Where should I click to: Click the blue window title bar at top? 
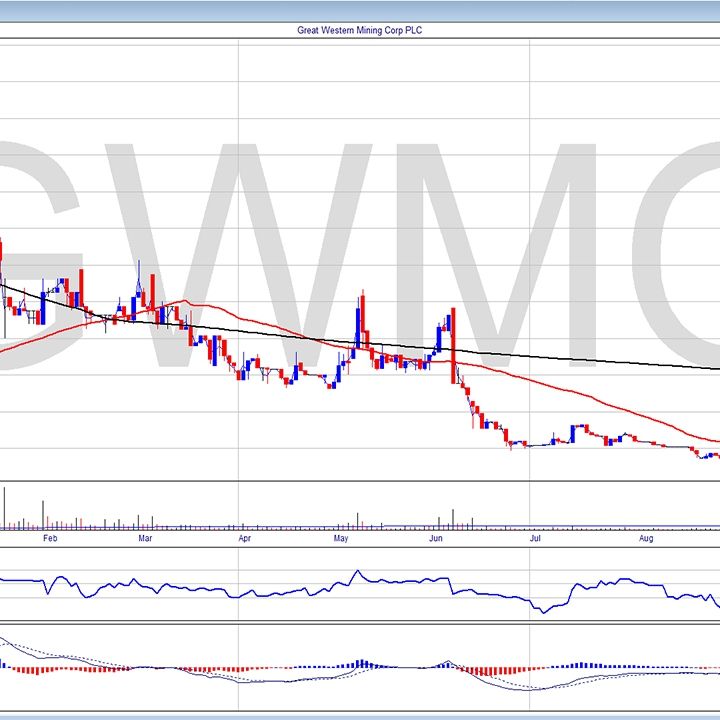click(360, 10)
